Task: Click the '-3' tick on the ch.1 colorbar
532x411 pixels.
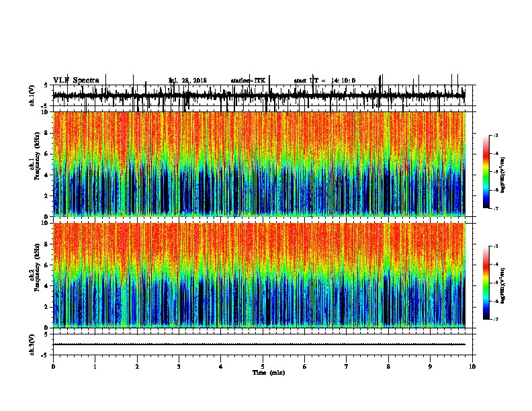Action: [495, 135]
